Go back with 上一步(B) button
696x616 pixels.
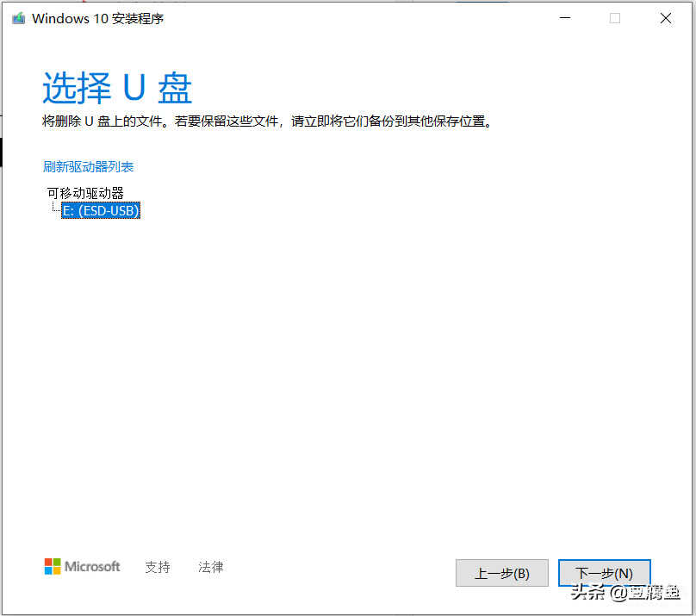coord(501,573)
